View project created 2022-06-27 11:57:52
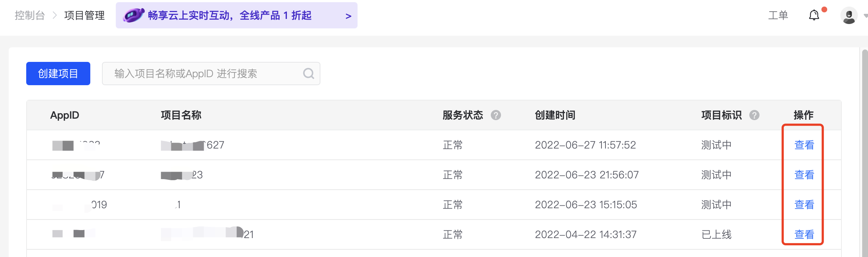This screenshot has width=868, height=257. click(804, 145)
